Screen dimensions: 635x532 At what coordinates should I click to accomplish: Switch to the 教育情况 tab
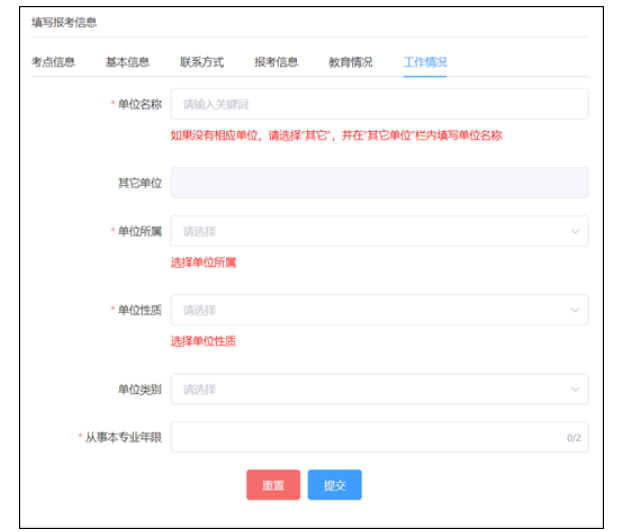coord(350,62)
